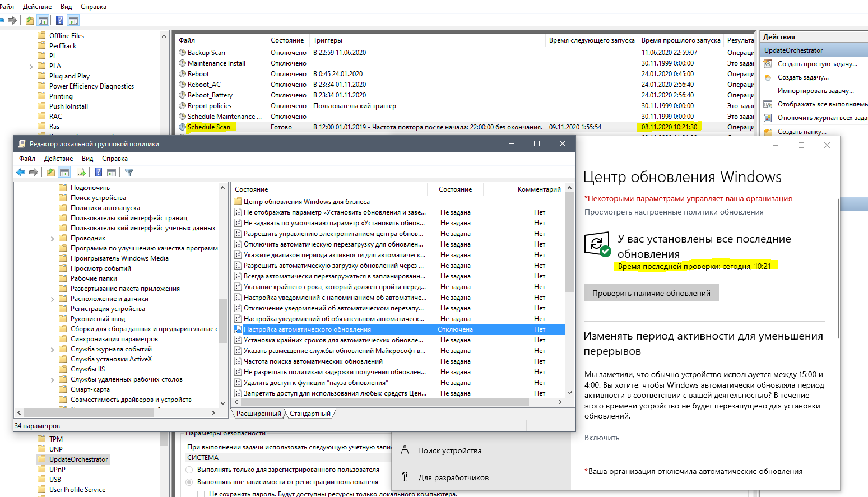Expand 'Службы удаленных рабочих столов' node
The height and width of the screenshot is (497, 868).
click(x=53, y=380)
